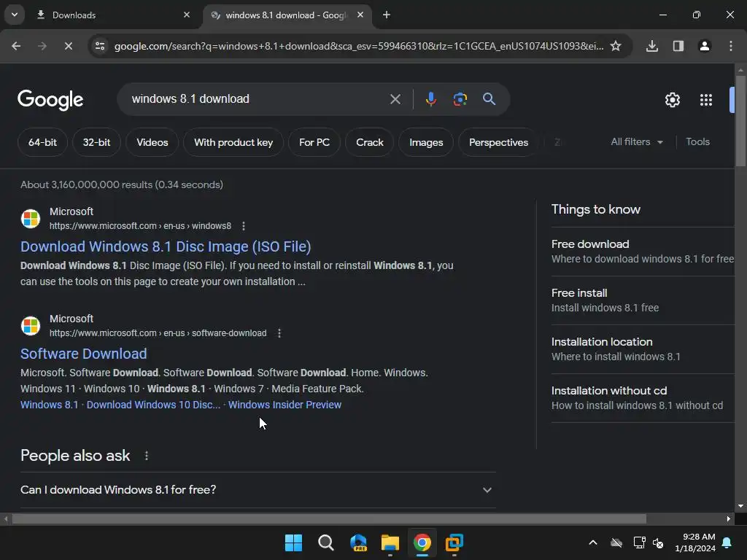Open Windows Start menu
747x560 pixels.
(293, 542)
